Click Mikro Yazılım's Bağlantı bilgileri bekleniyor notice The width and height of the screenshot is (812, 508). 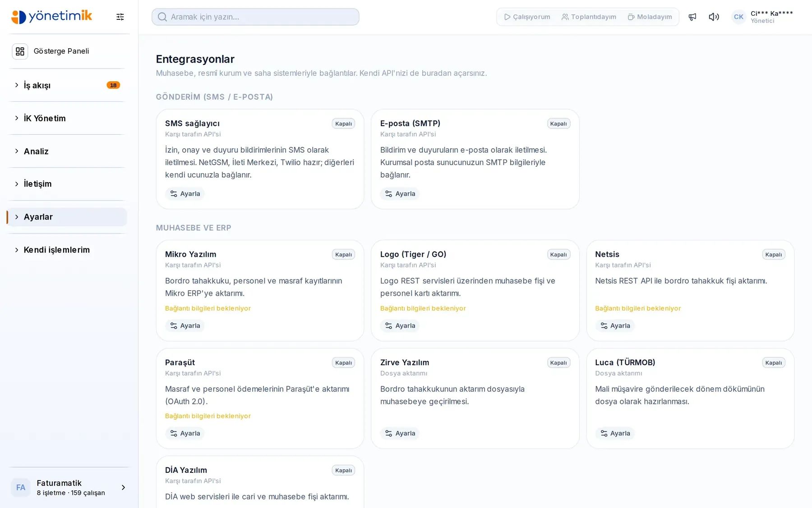[x=208, y=308]
